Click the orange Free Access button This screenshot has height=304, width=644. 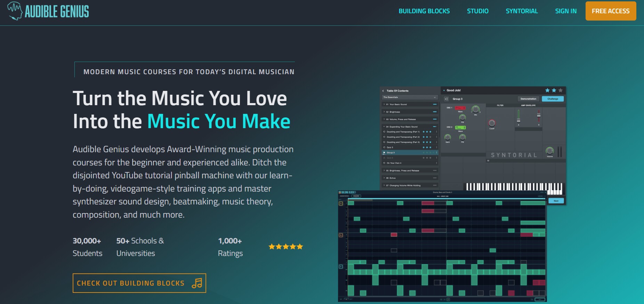point(611,11)
